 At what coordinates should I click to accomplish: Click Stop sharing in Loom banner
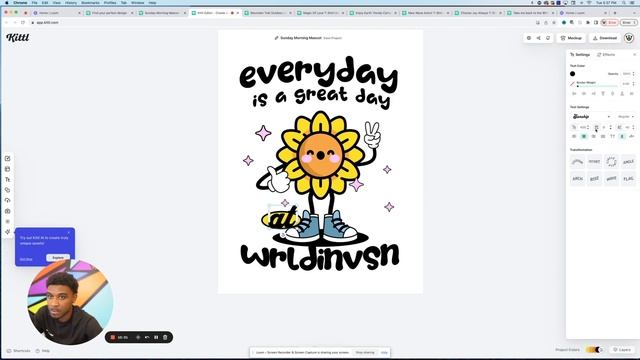tap(364, 352)
